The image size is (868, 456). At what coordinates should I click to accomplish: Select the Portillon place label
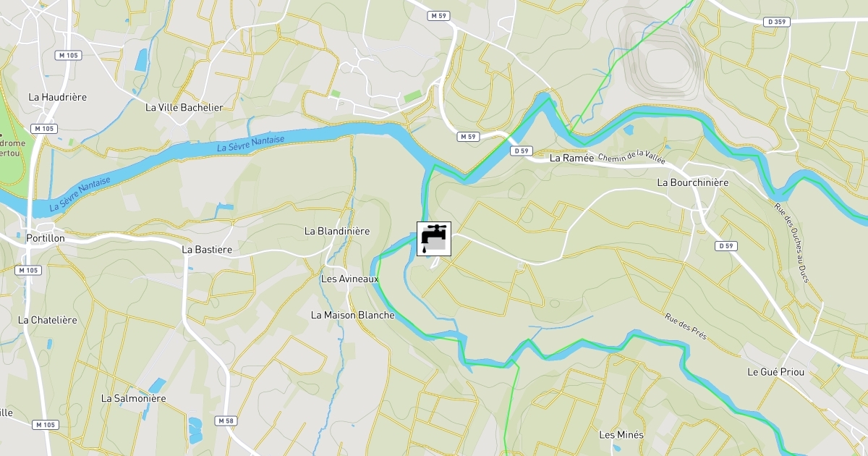click(45, 238)
